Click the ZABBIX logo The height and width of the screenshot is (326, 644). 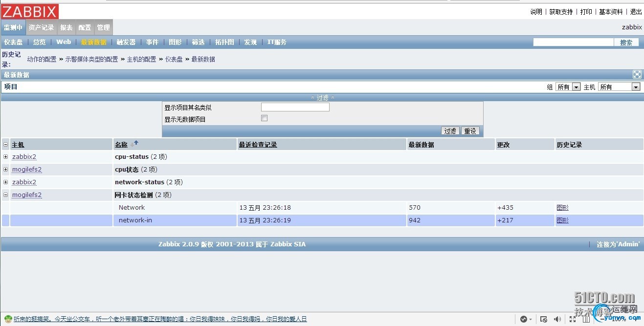[30, 11]
